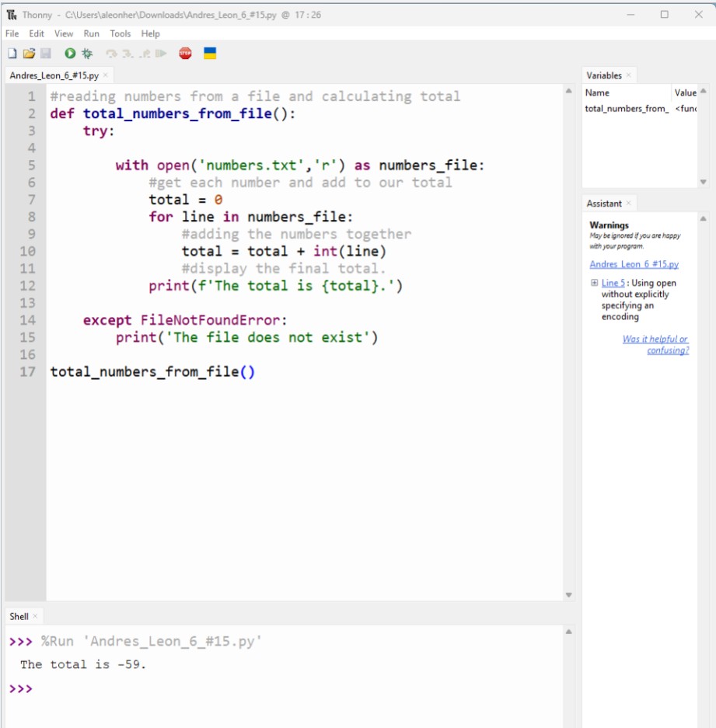The width and height of the screenshot is (716, 728).
Task: Click the Warnings heading in Assistant
Action: pos(609,225)
